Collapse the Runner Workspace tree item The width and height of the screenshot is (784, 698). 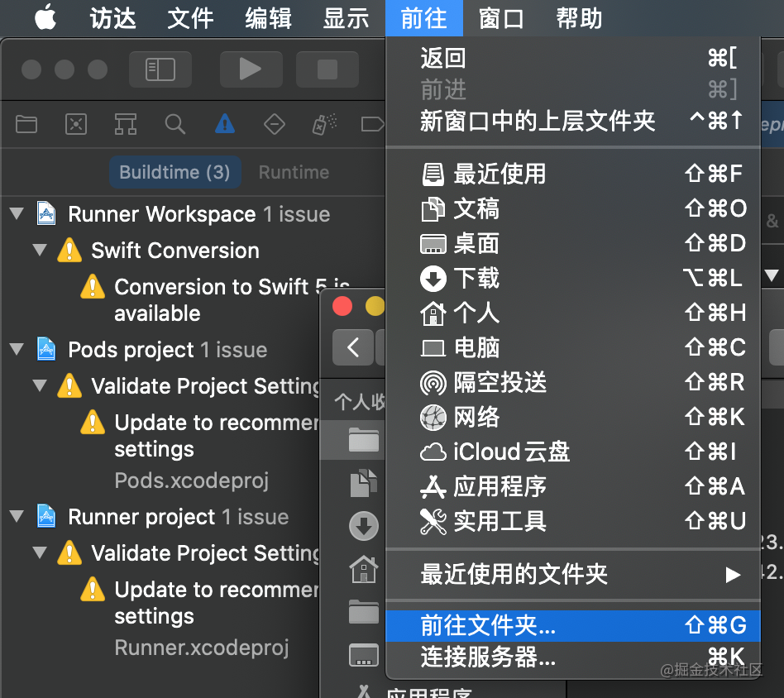click(17, 213)
